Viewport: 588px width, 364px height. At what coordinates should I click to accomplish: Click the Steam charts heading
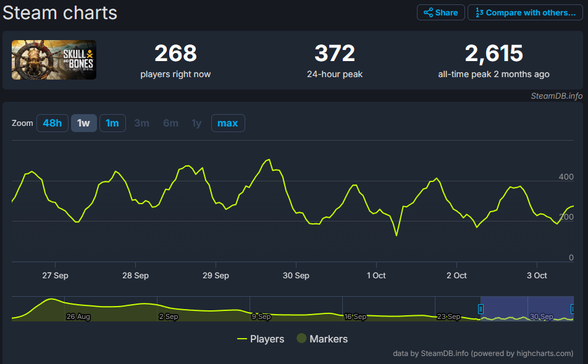tap(60, 13)
